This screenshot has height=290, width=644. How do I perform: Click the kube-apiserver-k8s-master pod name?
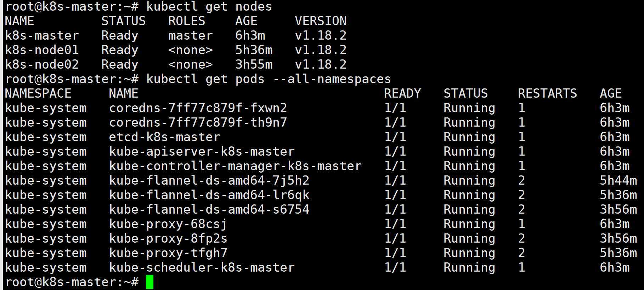click(202, 151)
